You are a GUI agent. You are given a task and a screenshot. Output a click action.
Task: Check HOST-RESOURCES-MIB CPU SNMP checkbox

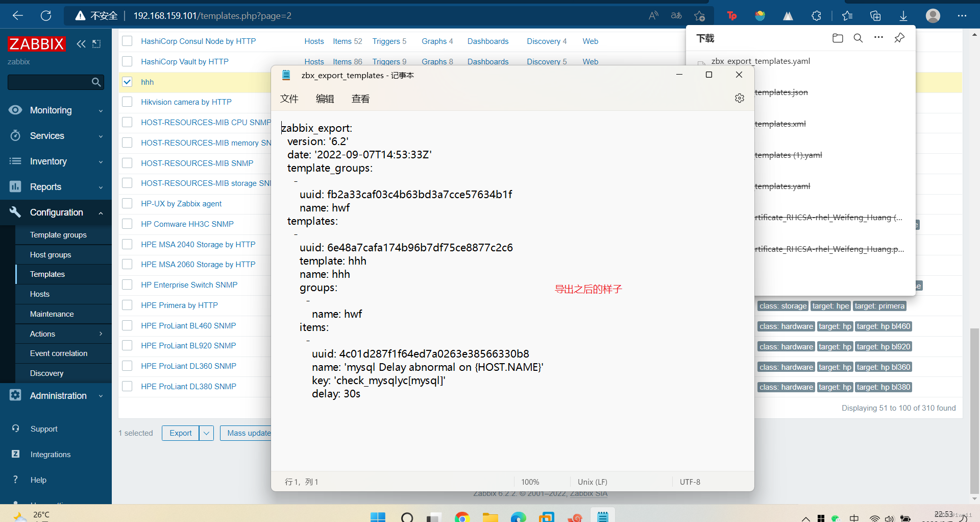(127, 122)
